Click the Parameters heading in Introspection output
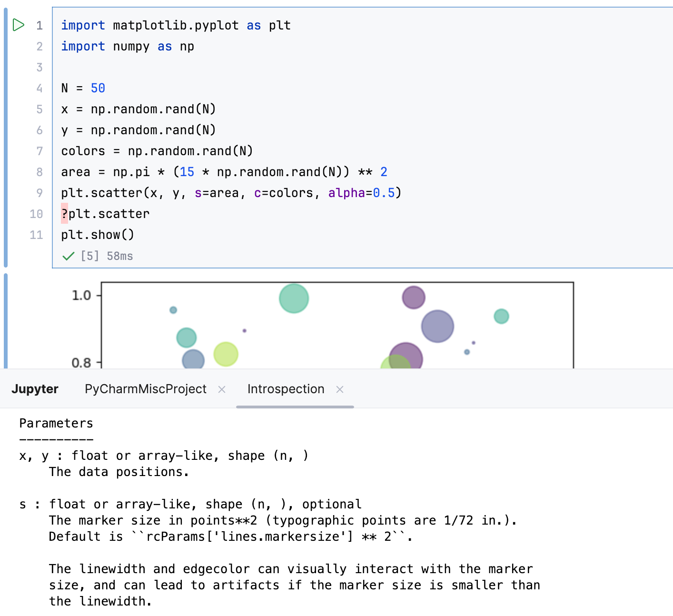The image size is (673, 616). click(56, 423)
